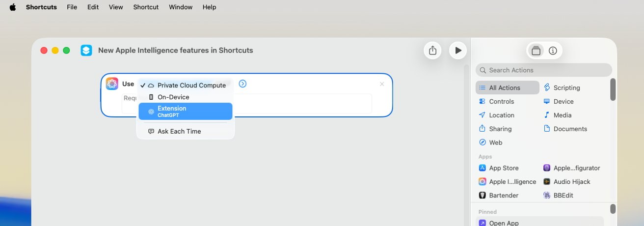Open the Edit menu
This screenshot has width=644, height=226.
[x=93, y=7]
